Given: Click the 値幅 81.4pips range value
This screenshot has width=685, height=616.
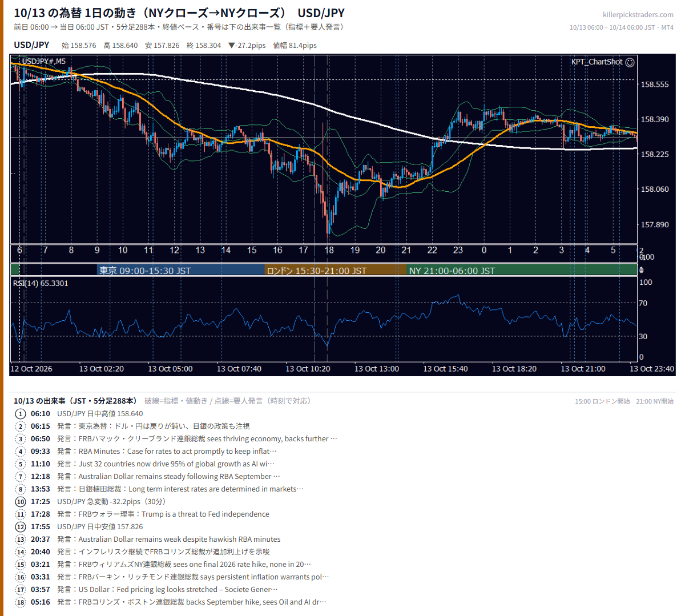Looking at the screenshot, I should click(x=295, y=46).
